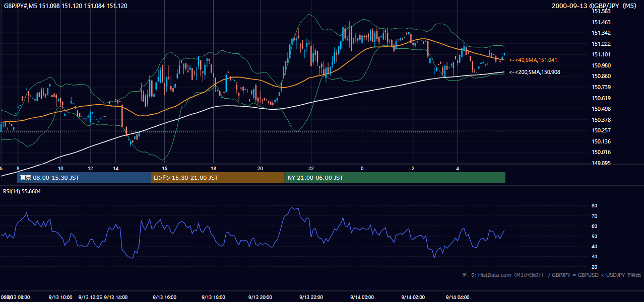Click hour label 14 on price chart time axis
The height and width of the screenshot is (302, 644).
pyautogui.click(x=116, y=168)
